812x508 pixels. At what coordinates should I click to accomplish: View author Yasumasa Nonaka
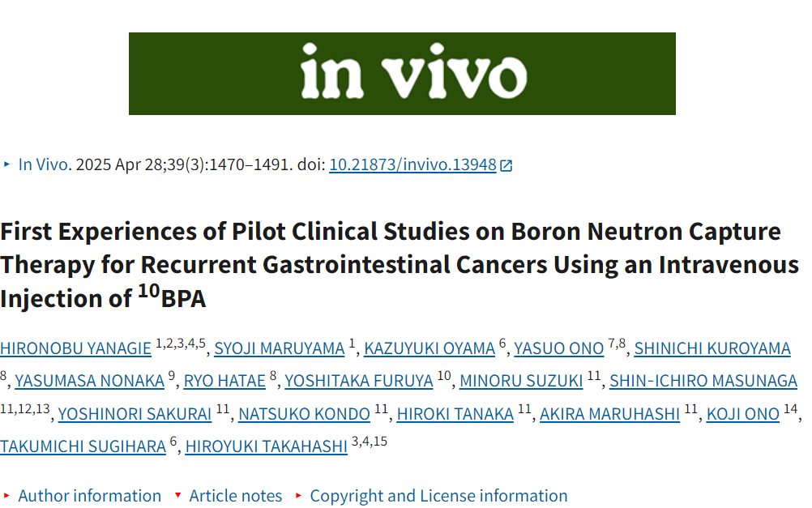[89, 381]
